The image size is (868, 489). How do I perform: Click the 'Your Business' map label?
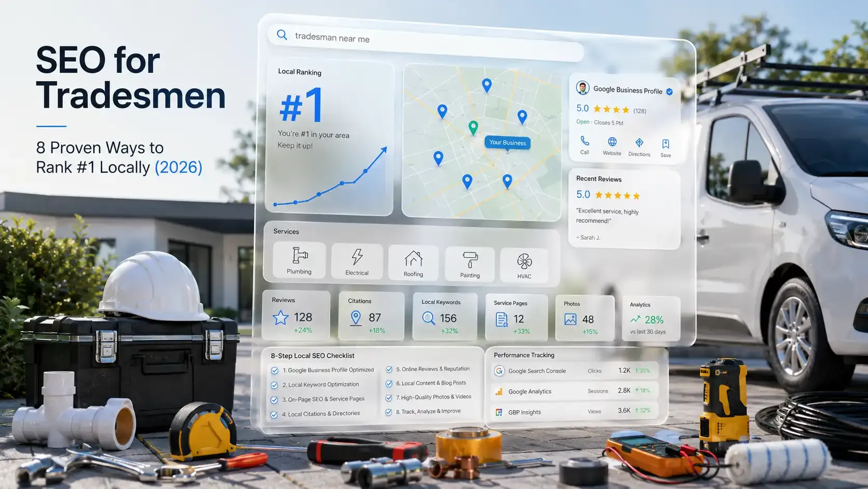pyautogui.click(x=508, y=142)
